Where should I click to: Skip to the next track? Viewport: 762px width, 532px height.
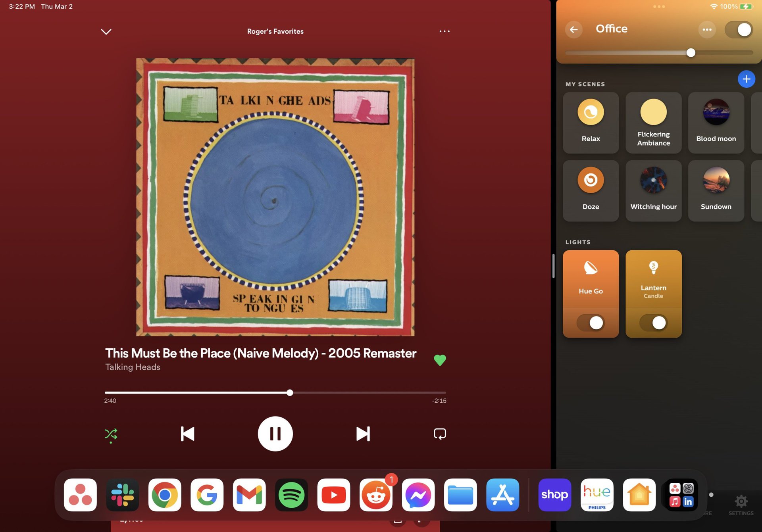[363, 434]
